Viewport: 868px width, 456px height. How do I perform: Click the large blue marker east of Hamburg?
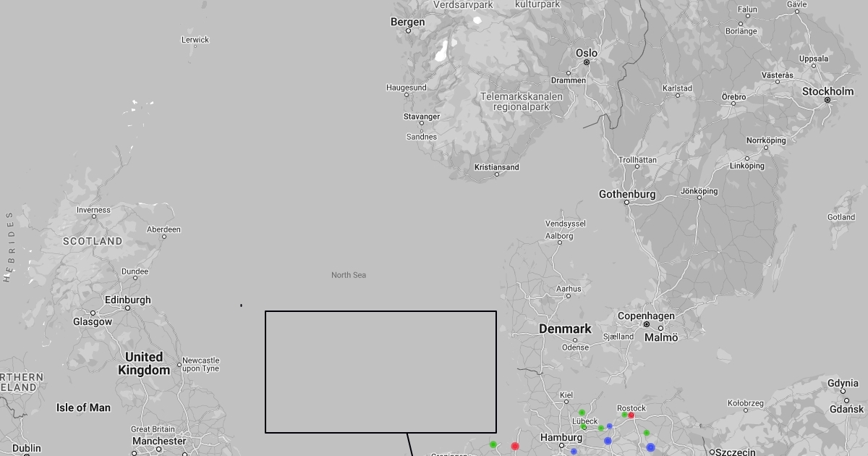(608, 441)
